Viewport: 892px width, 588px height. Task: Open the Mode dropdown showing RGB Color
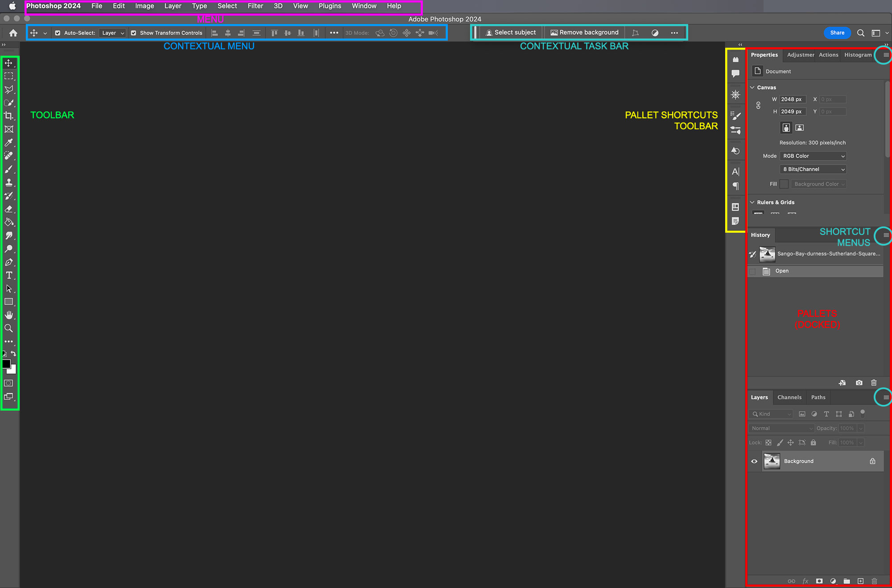813,156
